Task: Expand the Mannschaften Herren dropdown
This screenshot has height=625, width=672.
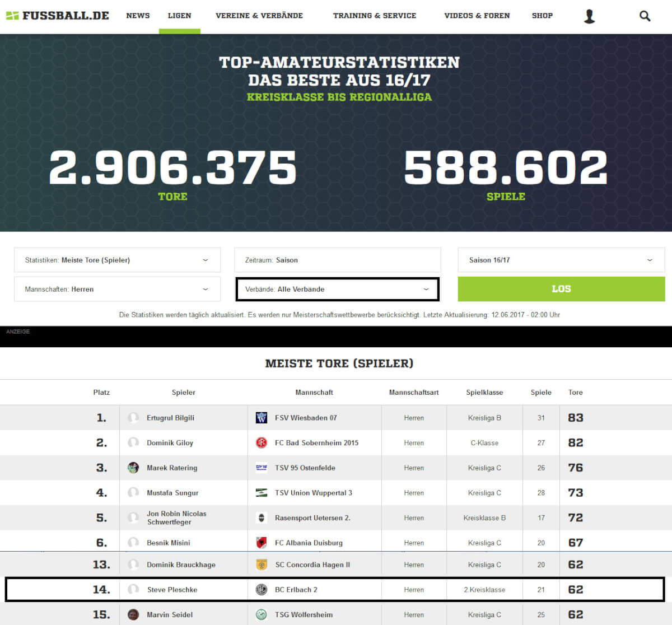Action: (x=117, y=290)
